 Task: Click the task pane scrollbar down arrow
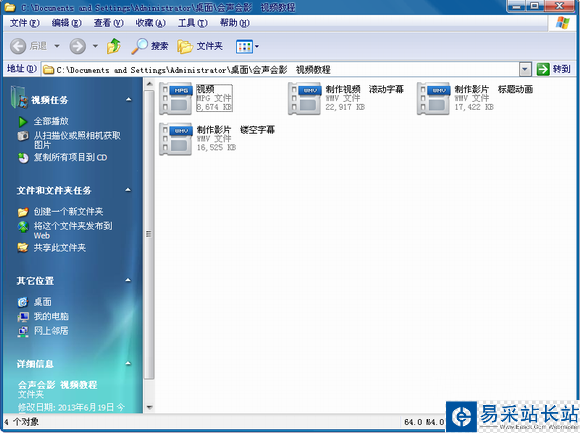click(x=149, y=407)
